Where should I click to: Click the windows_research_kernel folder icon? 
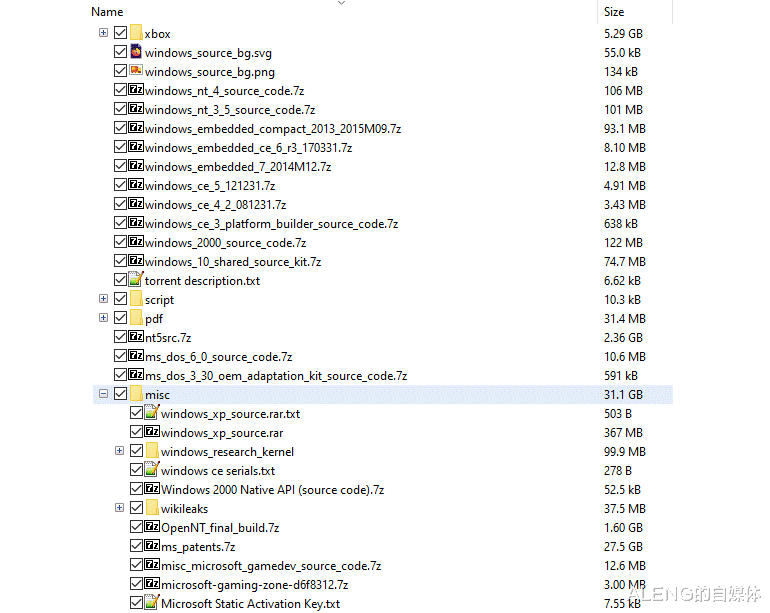coord(153,451)
